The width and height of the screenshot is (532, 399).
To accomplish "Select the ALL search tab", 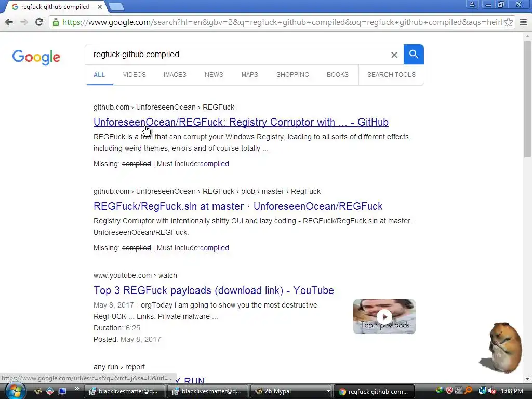I will [x=99, y=75].
